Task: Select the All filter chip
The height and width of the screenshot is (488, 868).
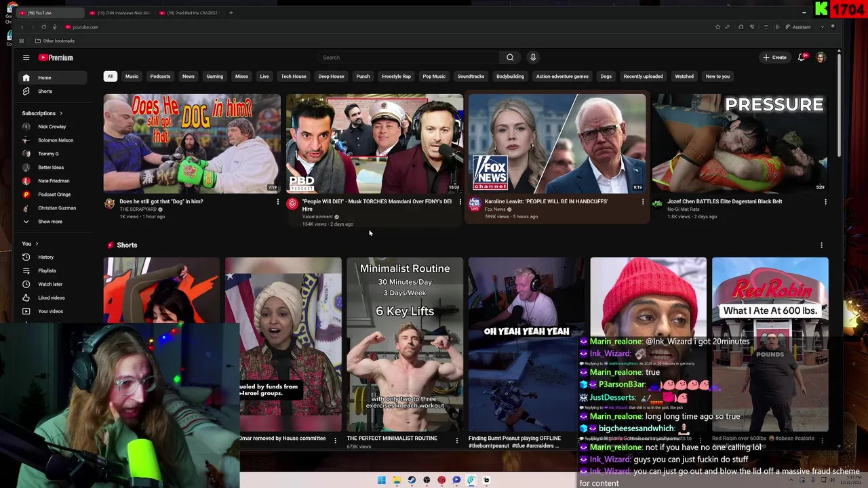Action: click(x=110, y=77)
